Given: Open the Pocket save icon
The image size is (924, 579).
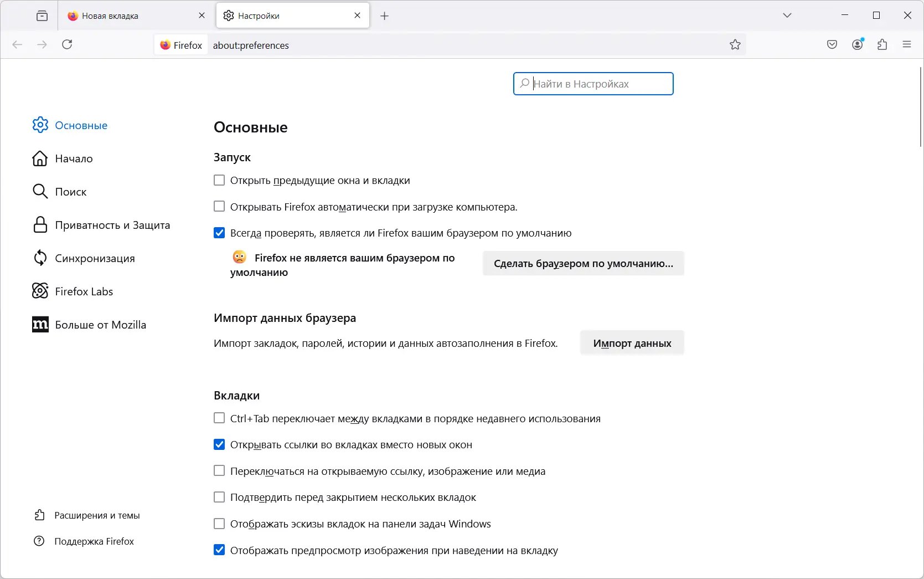Looking at the screenshot, I should click(x=832, y=45).
